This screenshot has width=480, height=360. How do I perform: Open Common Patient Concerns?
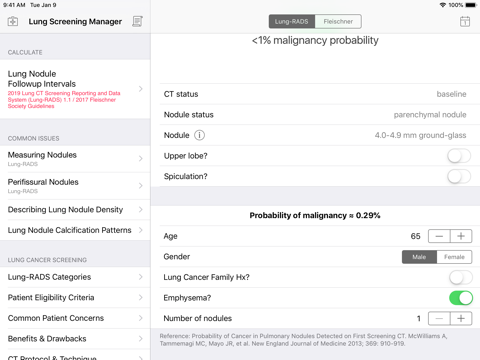[75, 318]
